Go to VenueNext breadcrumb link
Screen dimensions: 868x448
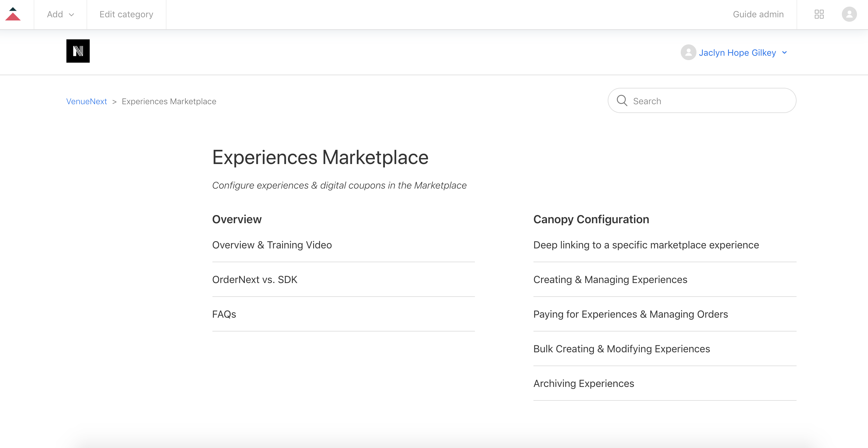tap(87, 101)
